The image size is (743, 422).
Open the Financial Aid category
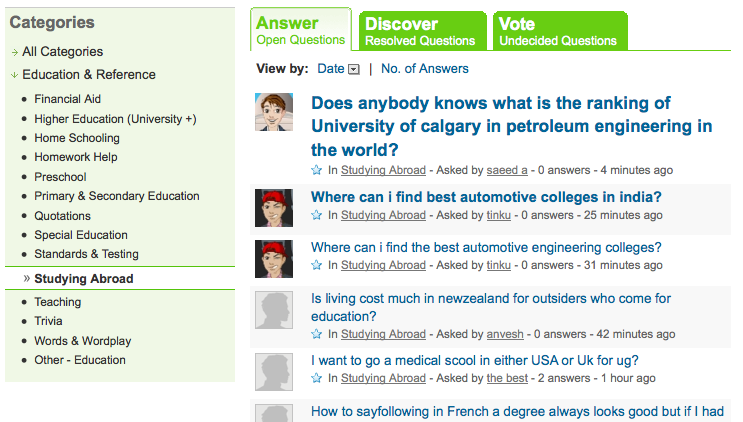(x=68, y=99)
